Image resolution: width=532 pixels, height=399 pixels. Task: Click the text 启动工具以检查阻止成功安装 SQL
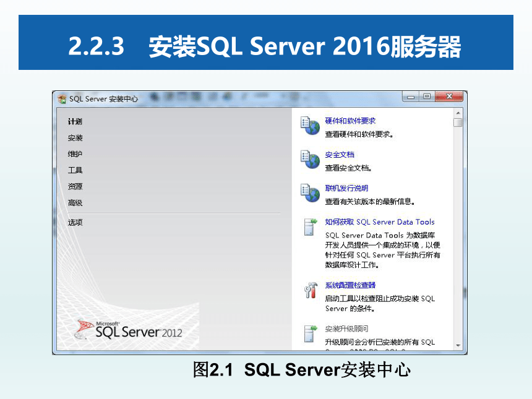pyautogui.click(x=380, y=299)
